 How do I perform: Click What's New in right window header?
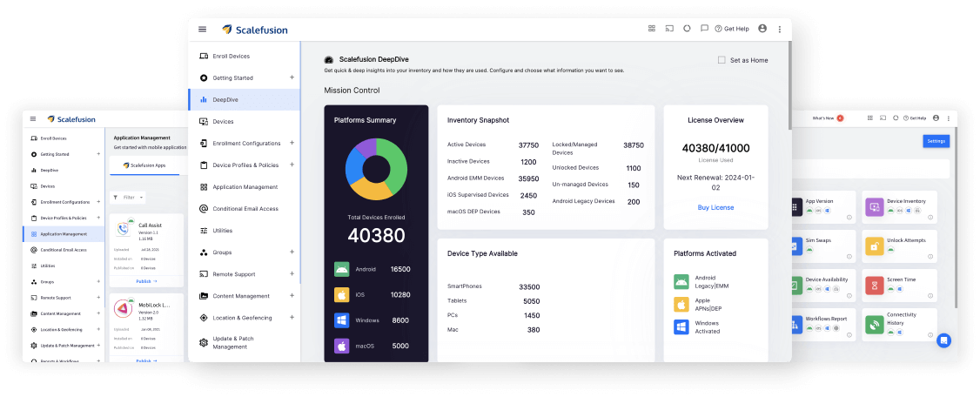[x=822, y=118]
